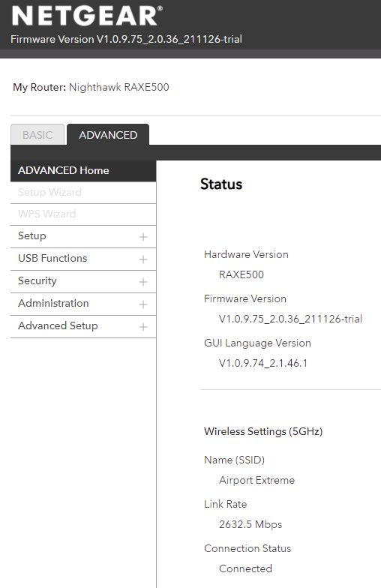The width and height of the screenshot is (381, 588).
Task: Click the Status heading
Action: click(x=221, y=184)
